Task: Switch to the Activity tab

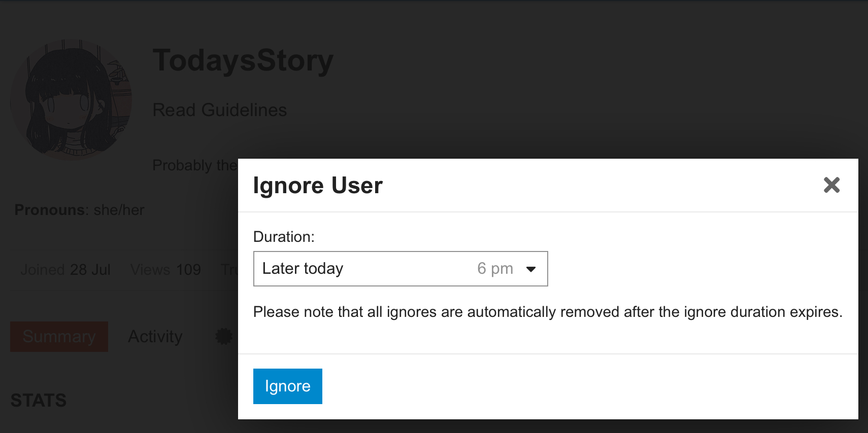Action: pos(155,337)
